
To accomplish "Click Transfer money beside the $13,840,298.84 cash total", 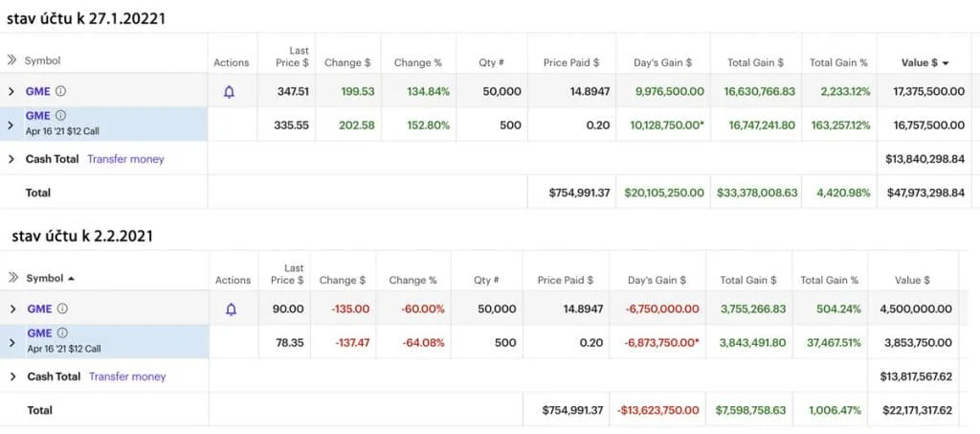I will (125, 159).
